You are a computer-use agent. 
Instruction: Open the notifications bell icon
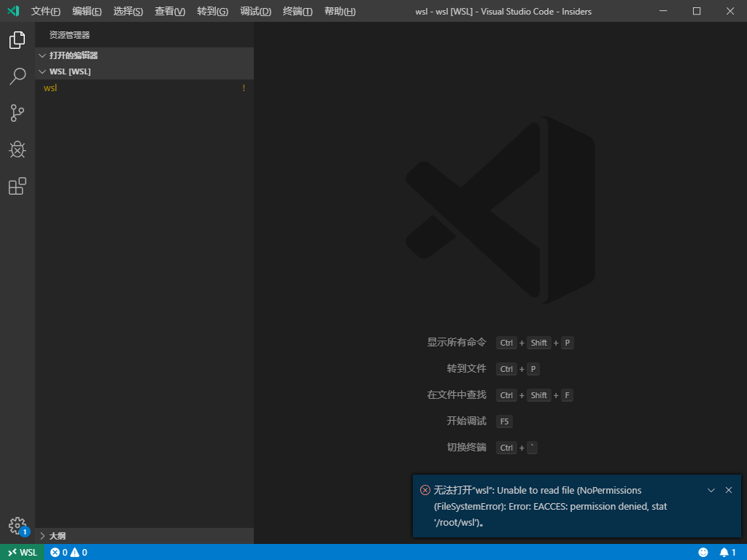tap(724, 552)
